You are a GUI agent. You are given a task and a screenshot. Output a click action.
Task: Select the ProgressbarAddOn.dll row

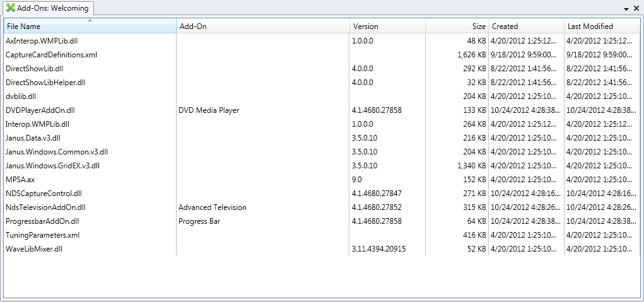pyautogui.click(x=42, y=221)
